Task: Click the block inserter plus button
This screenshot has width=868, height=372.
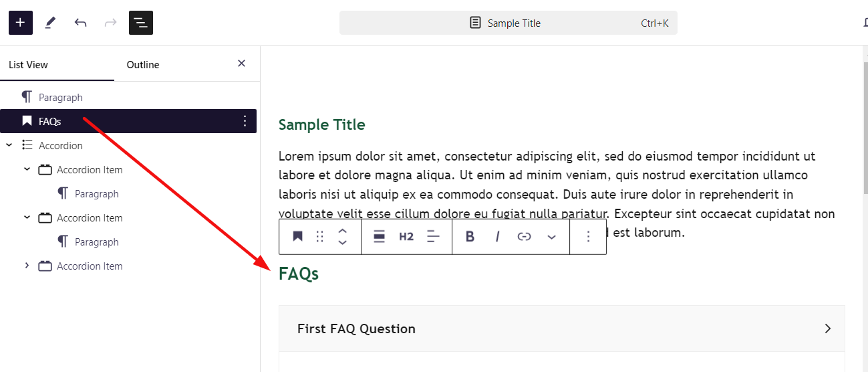Action: 20,23
